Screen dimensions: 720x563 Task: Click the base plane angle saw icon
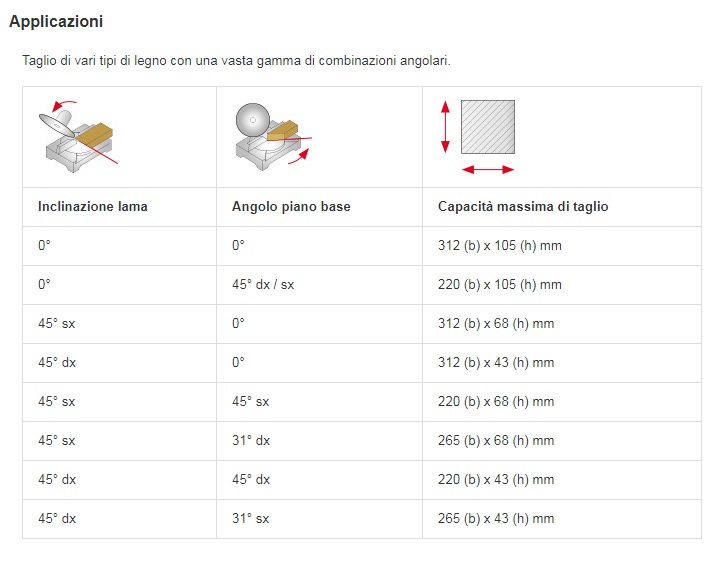274,136
